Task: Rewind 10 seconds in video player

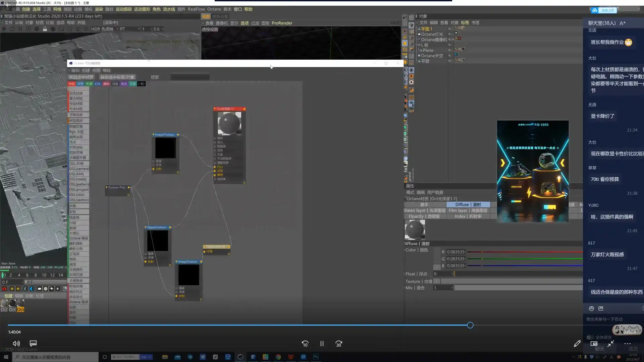Action: pyautogui.click(x=305, y=344)
